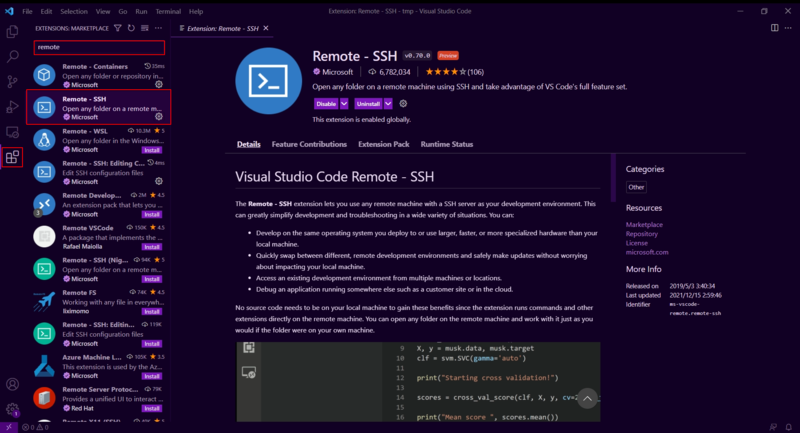Screen dimensions: 800x433
Task: Open gear for Remote - Containers extension
Action: (159, 85)
